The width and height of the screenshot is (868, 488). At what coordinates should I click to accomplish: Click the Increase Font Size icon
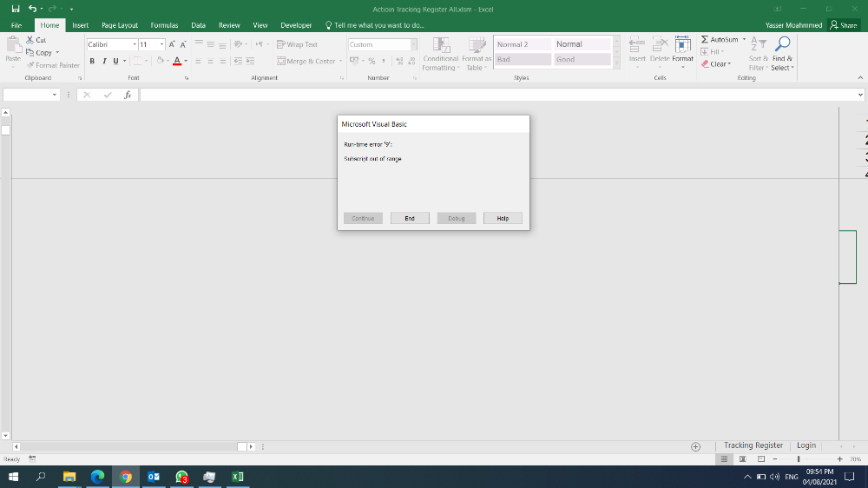[172, 44]
